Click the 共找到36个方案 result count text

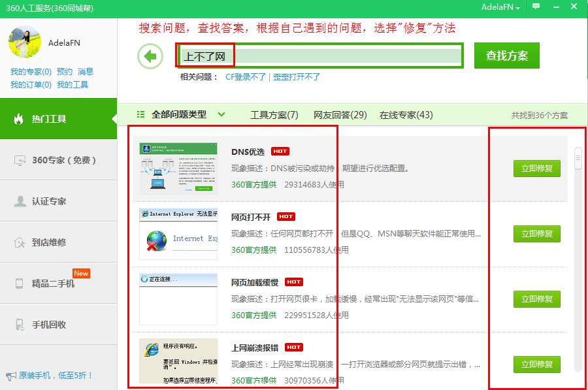pos(539,115)
